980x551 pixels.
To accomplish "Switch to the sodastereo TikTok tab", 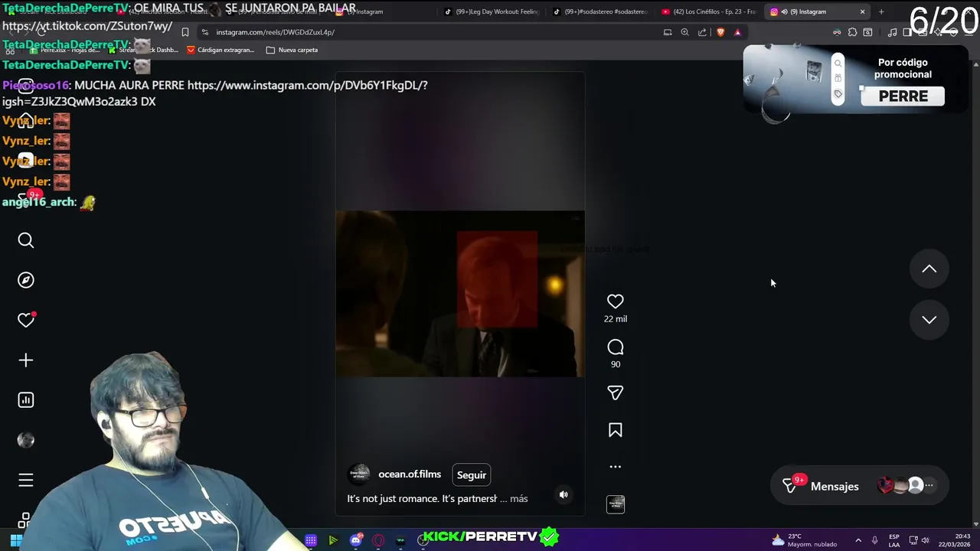I will (x=601, y=11).
